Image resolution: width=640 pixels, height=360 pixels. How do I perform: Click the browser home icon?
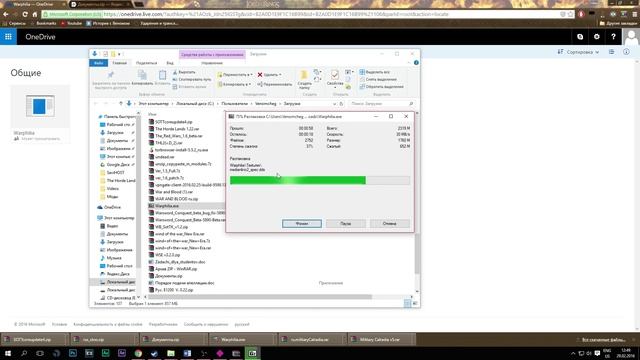pyautogui.click(x=35, y=14)
